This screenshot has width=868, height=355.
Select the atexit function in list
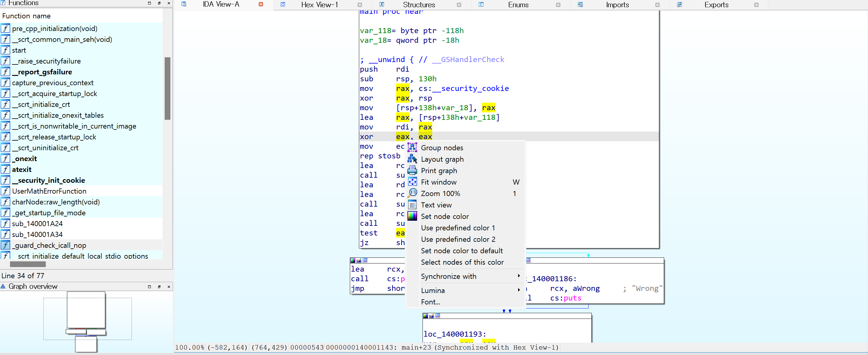[22, 170]
